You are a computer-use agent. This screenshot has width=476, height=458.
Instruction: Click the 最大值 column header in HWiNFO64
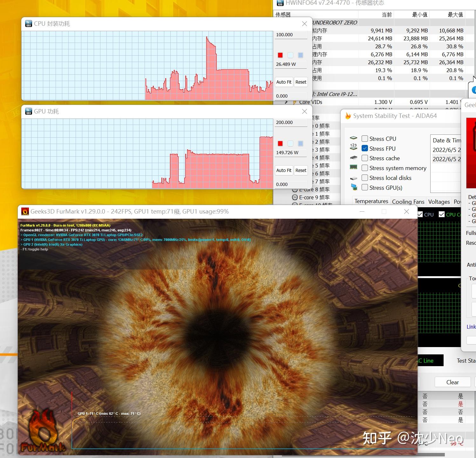(447, 15)
